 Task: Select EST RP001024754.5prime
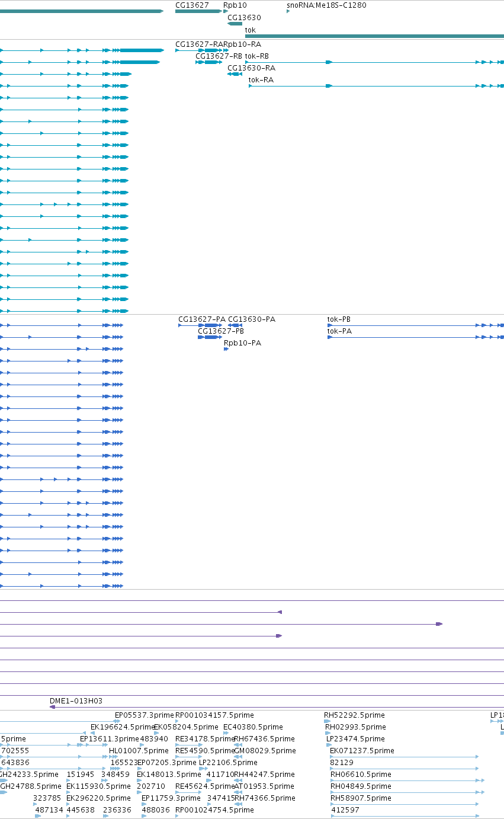214,810
